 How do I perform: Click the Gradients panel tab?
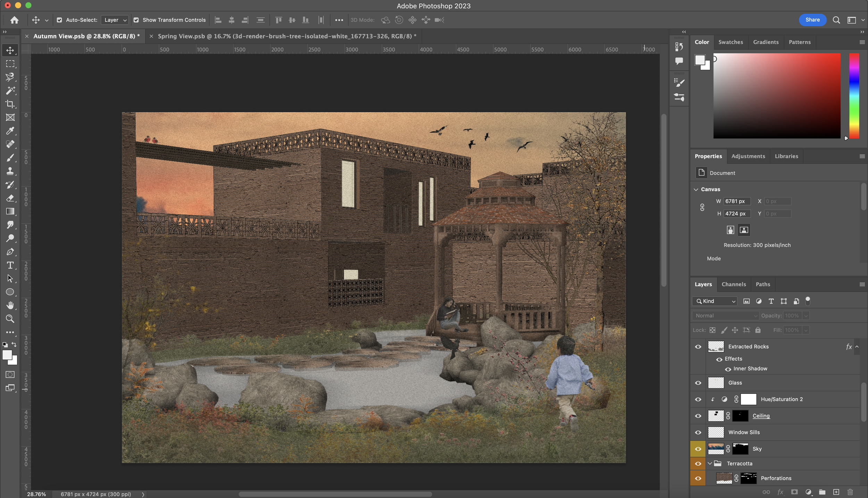(766, 42)
